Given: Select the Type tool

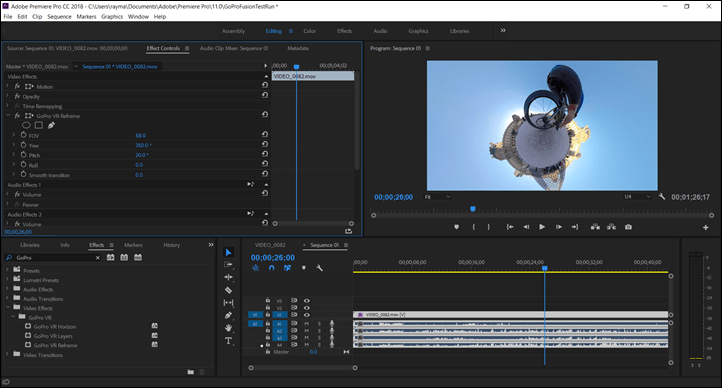Looking at the screenshot, I should (x=228, y=341).
